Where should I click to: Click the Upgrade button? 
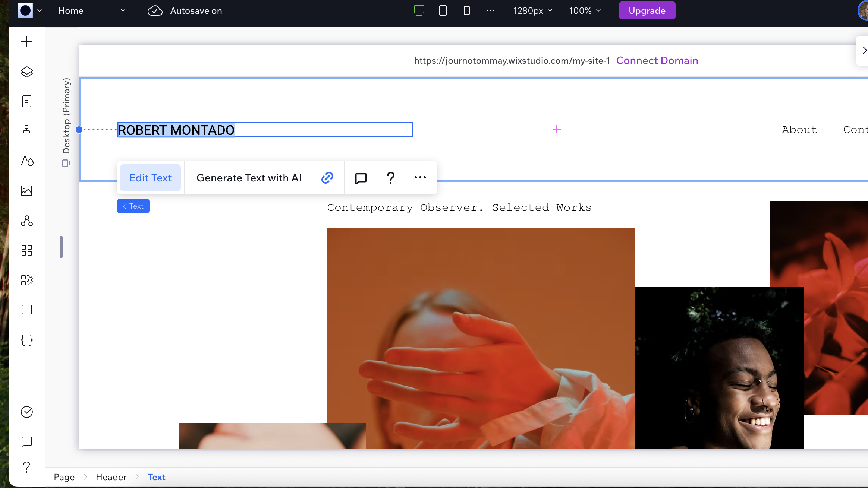(x=647, y=10)
